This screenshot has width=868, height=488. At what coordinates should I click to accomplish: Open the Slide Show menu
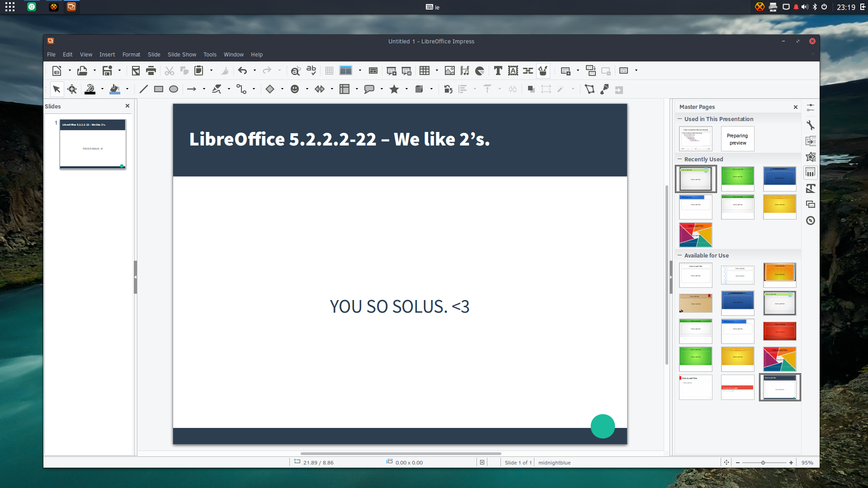coord(182,55)
